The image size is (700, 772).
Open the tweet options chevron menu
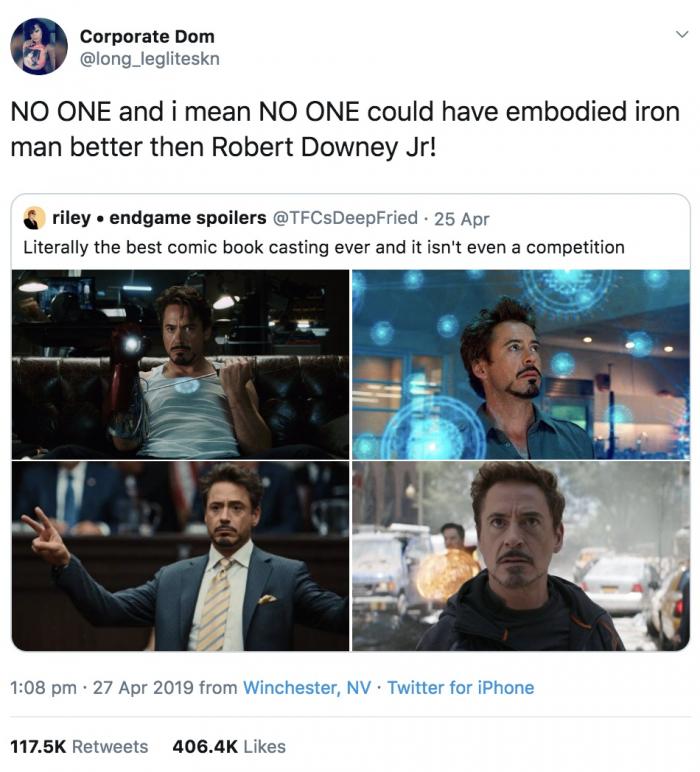click(x=682, y=35)
